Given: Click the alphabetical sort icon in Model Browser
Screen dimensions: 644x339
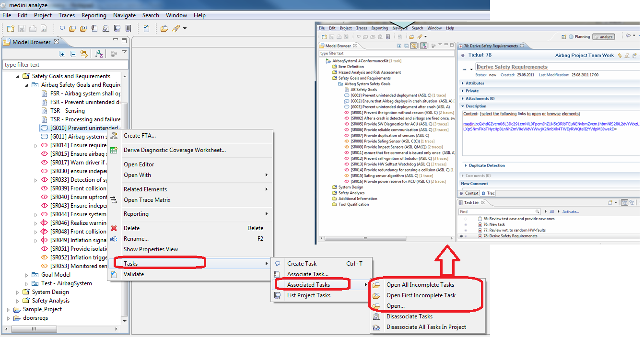Looking at the screenshot, I should click(x=98, y=54).
